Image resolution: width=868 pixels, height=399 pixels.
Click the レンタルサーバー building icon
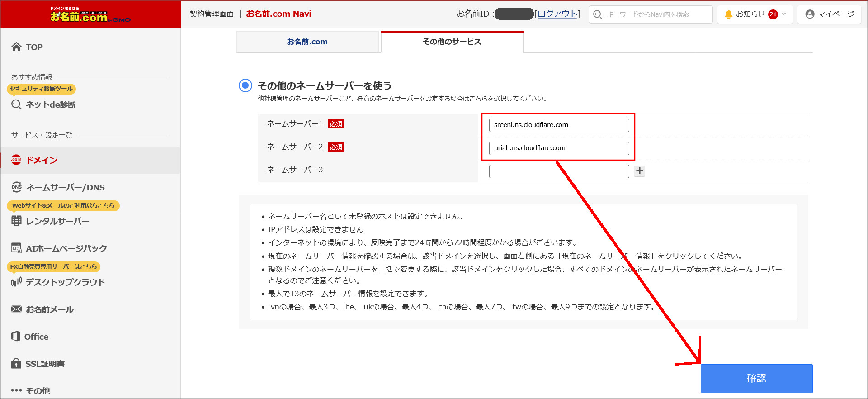pos(16,221)
